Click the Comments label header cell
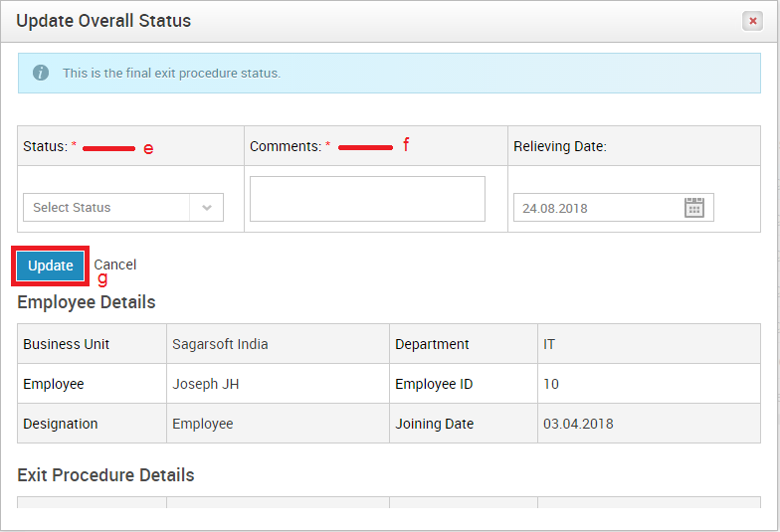Image resolution: width=780 pixels, height=532 pixels. pyautogui.click(x=376, y=145)
